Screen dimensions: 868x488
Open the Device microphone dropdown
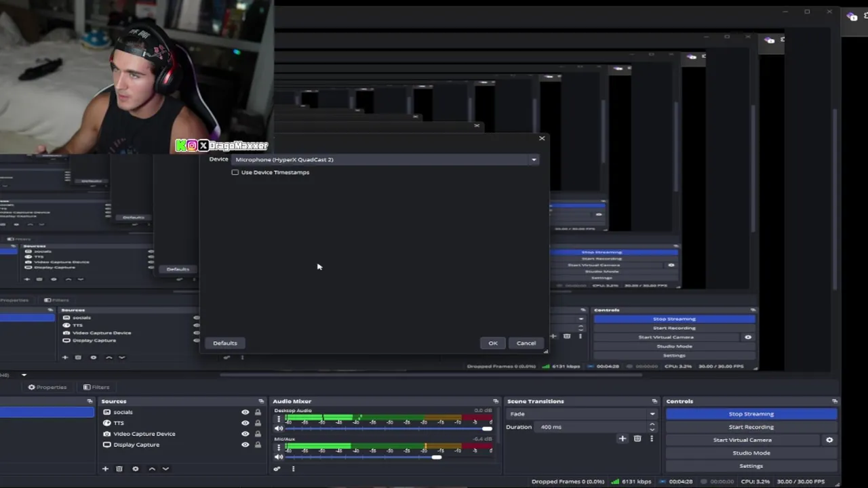point(385,159)
